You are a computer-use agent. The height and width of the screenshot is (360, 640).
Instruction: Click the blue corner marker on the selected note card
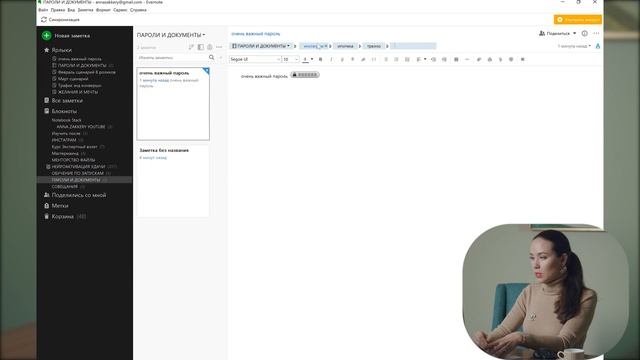click(x=206, y=71)
